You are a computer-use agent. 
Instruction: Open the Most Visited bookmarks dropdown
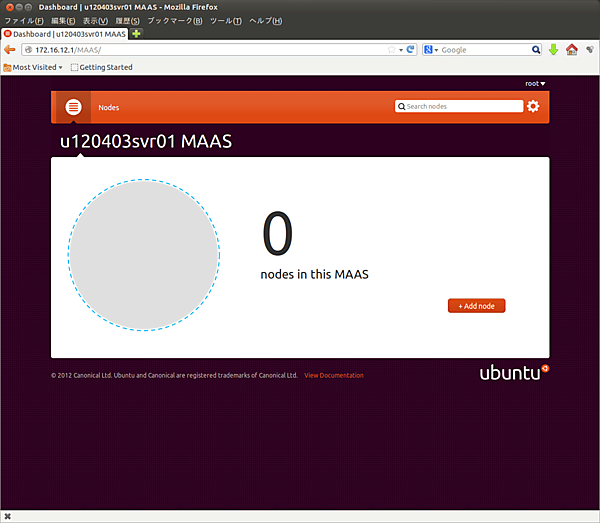33,67
